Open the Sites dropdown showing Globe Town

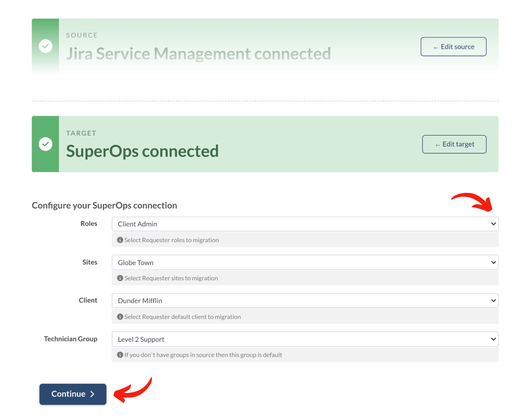[x=305, y=262]
